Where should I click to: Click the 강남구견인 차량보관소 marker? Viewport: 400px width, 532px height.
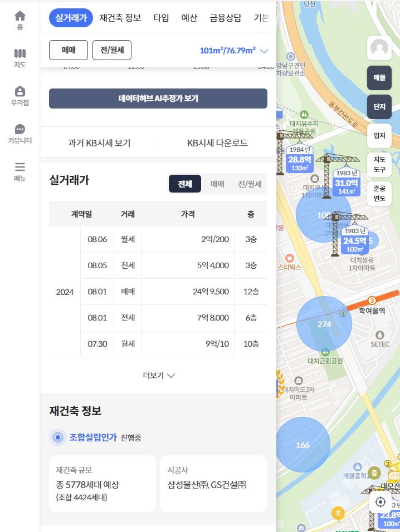tap(291, 65)
